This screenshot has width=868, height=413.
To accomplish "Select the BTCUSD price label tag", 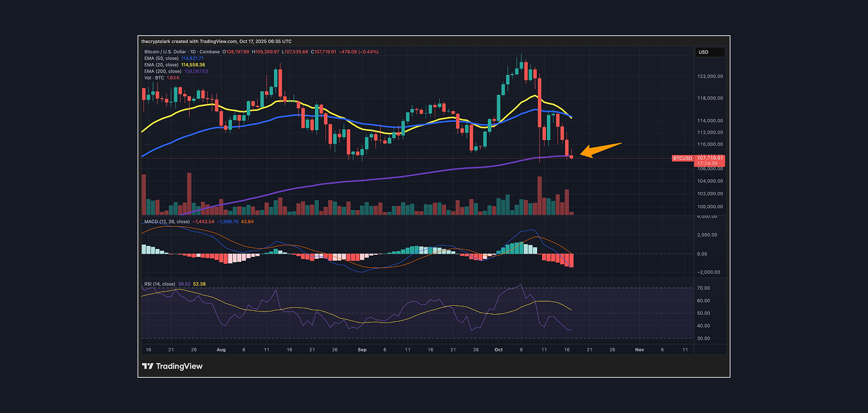I will pos(683,158).
